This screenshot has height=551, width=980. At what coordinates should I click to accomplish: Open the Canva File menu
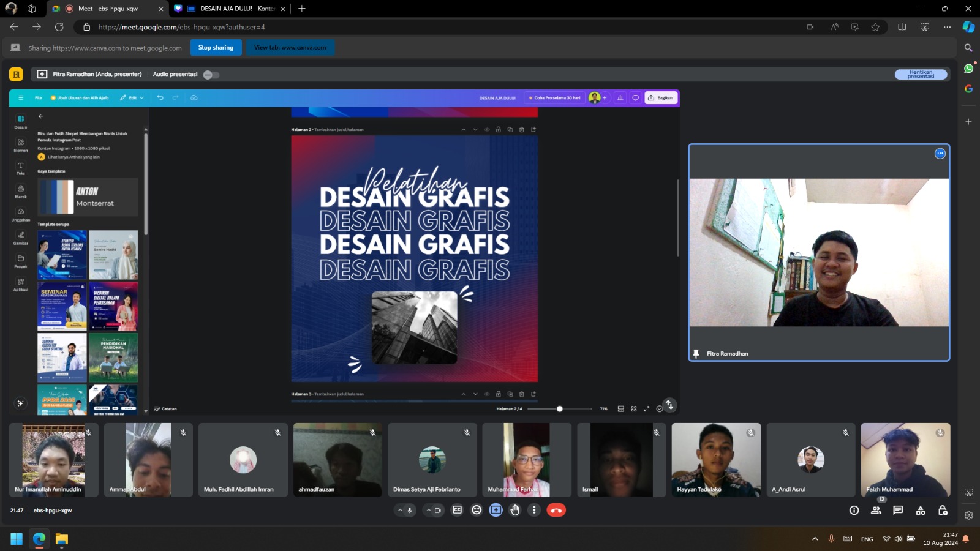38,98
